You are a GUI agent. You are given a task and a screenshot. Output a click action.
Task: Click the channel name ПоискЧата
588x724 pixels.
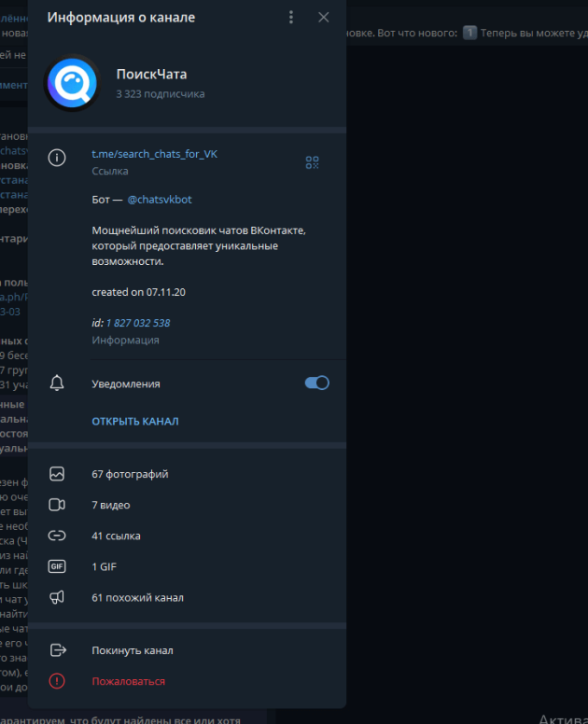coord(151,74)
